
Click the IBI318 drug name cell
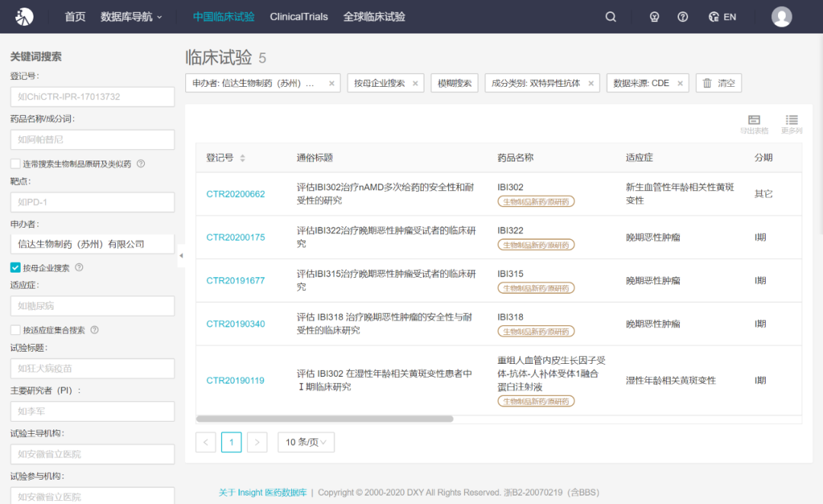click(x=510, y=317)
